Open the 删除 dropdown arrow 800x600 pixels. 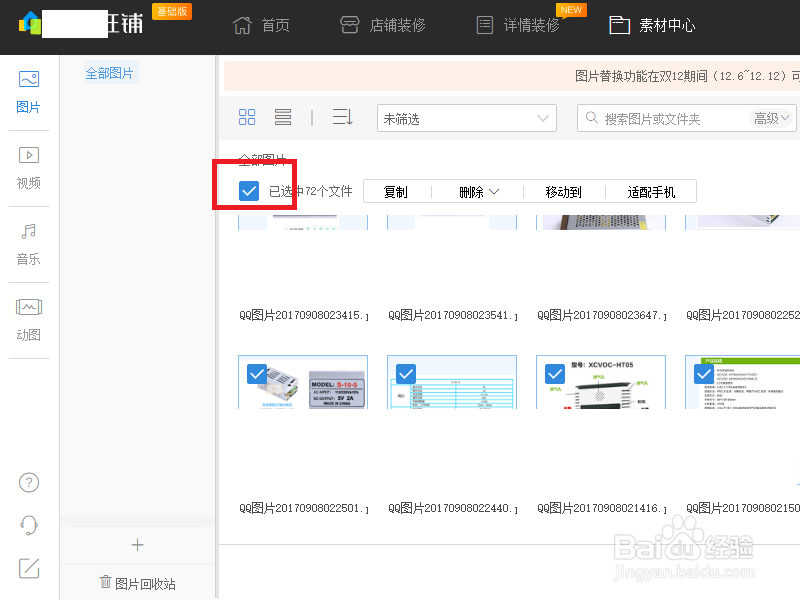click(x=492, y=190)
